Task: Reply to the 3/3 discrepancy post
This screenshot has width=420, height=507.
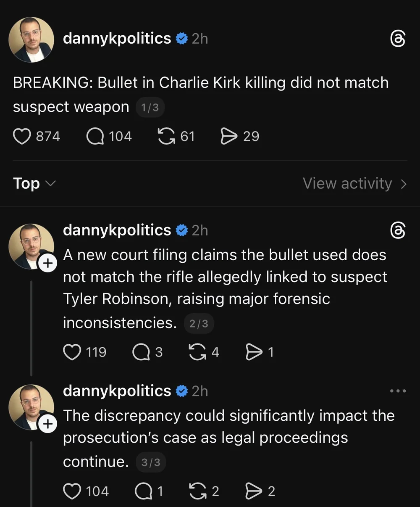Action: 143,491
